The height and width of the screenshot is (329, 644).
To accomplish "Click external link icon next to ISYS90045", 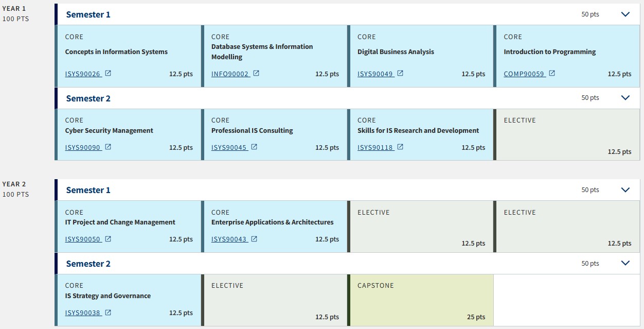I will (254, 147).
